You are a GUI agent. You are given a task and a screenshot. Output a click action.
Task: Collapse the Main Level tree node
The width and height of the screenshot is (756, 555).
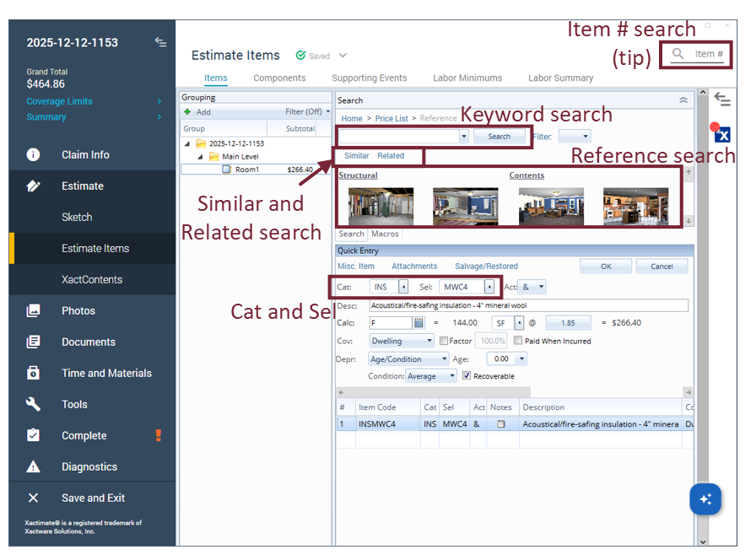200,157
